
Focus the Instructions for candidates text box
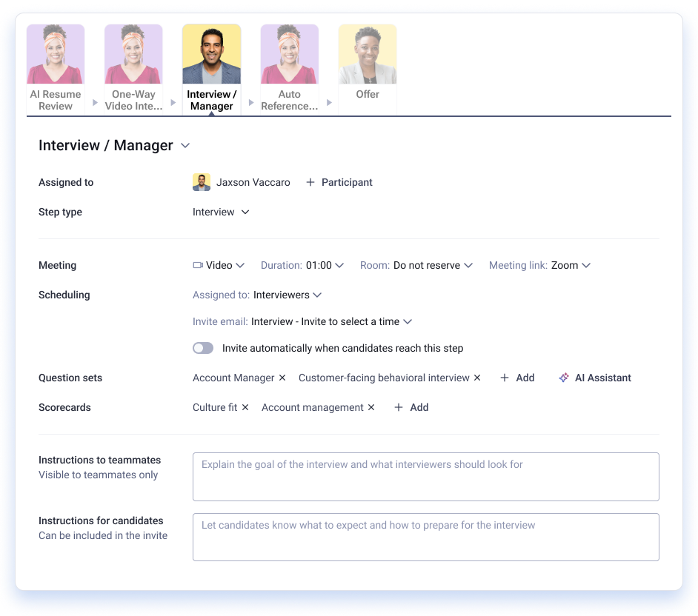pos(425,538)
